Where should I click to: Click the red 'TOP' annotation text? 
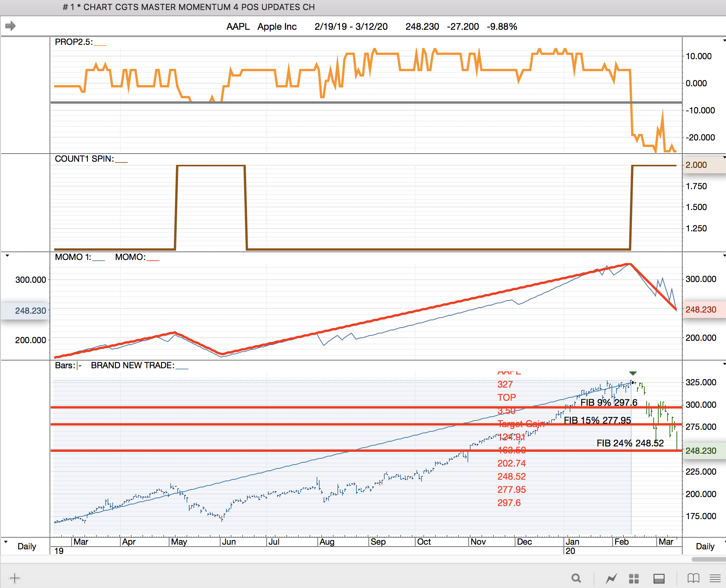tap(507, 397)
